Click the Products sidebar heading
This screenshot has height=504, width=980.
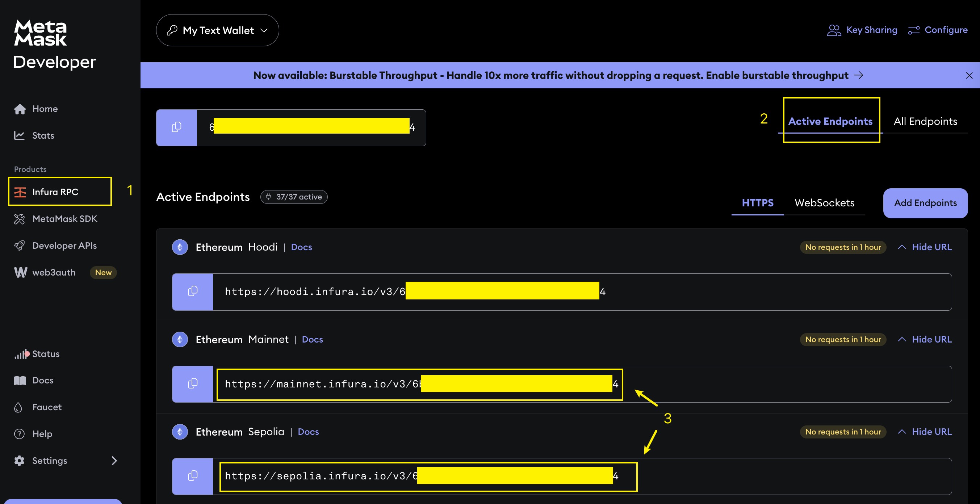[x=30, y=169]
